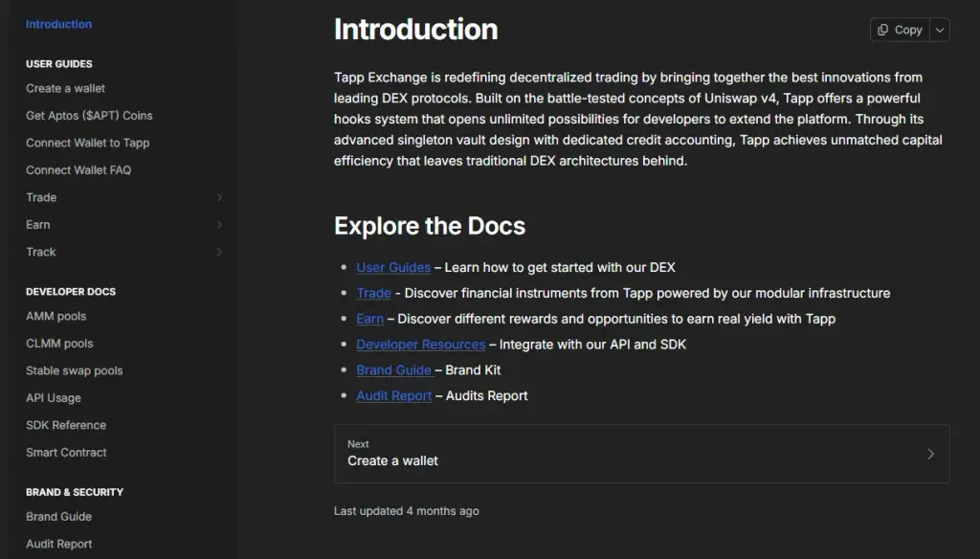Open SDK Reference in sidebar
980x559 pixels.
(x=66, y=425)
